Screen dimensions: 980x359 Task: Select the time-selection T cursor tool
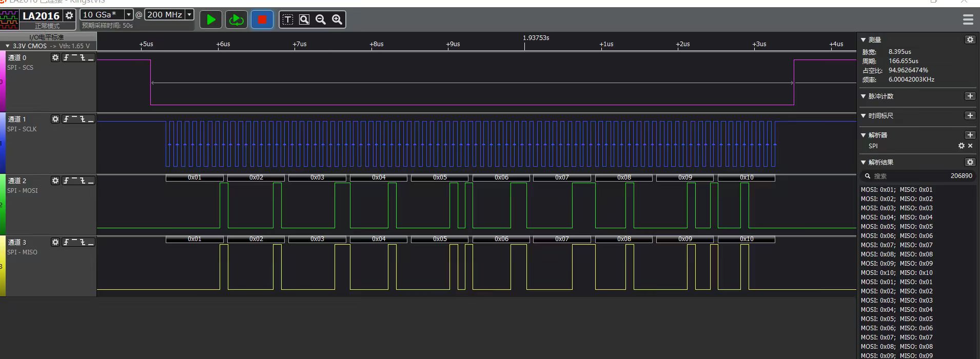pyautogui.click(x=288, y=19)
